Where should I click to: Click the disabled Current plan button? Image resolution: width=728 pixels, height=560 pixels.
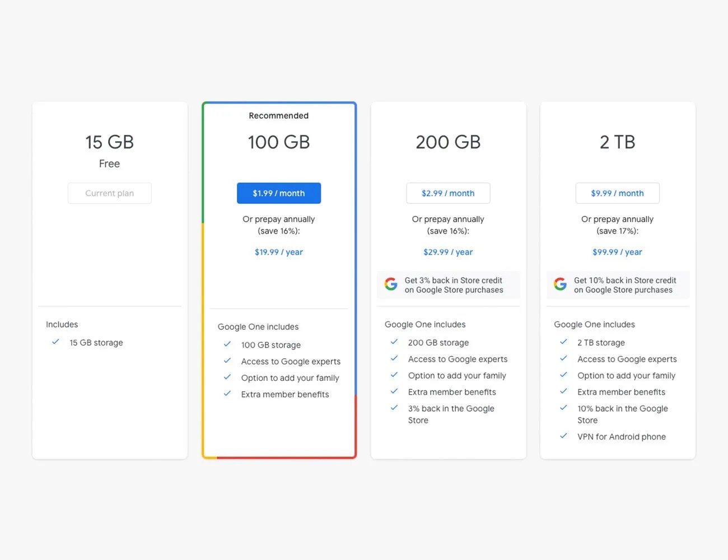pos(109,193)
